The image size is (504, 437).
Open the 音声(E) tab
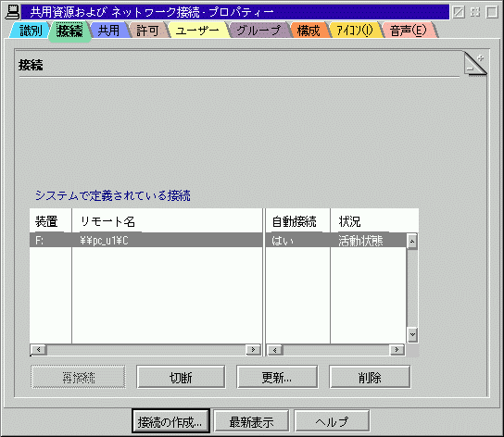coord(408,31)
